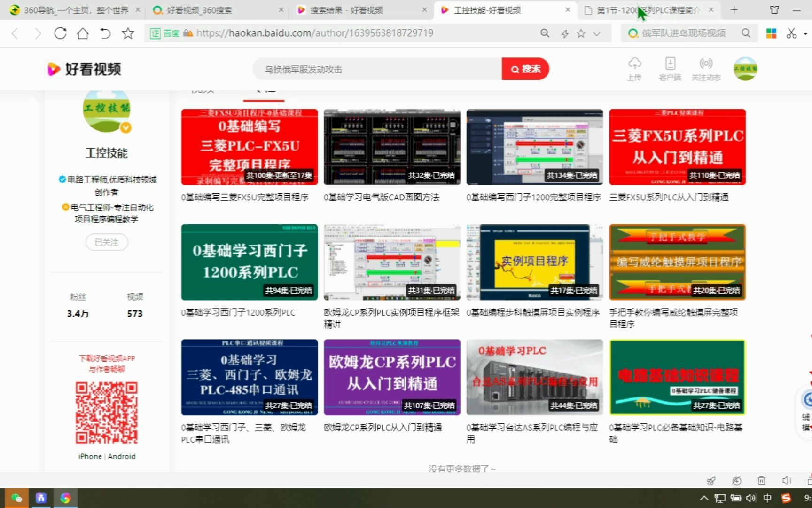This screenshot has height=508, width=812.
Task: Open 手把手教你编写威纶触摸屏 collection thumbnail
Action: point(678,262)
